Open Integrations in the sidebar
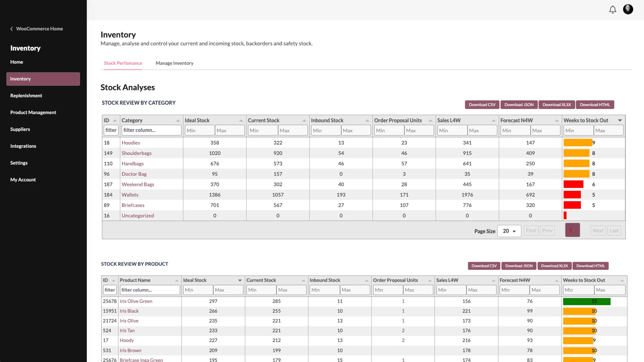Screen dimensions: 644x362 (23, 146)
